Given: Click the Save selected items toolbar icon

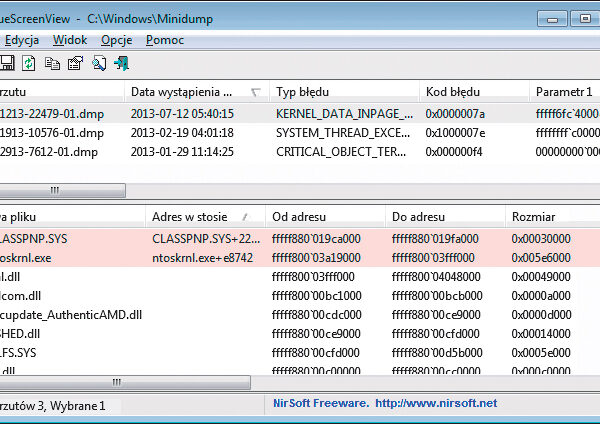Looking at the screenshot, I should click(x=7, y=64).
